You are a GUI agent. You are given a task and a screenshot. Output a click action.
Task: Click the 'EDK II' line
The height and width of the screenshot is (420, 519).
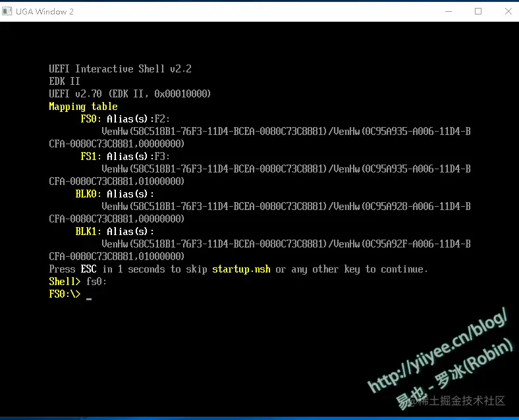tap(65, 82)
